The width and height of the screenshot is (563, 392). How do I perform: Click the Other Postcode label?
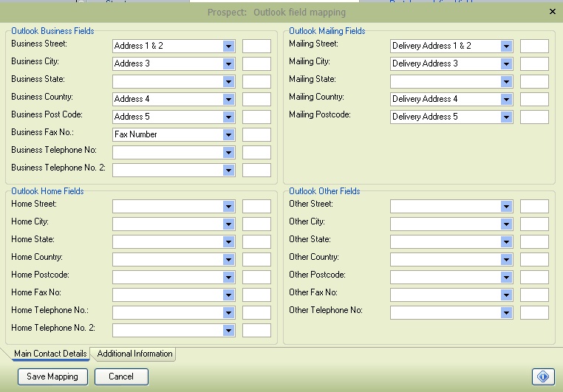click(317, 275)
